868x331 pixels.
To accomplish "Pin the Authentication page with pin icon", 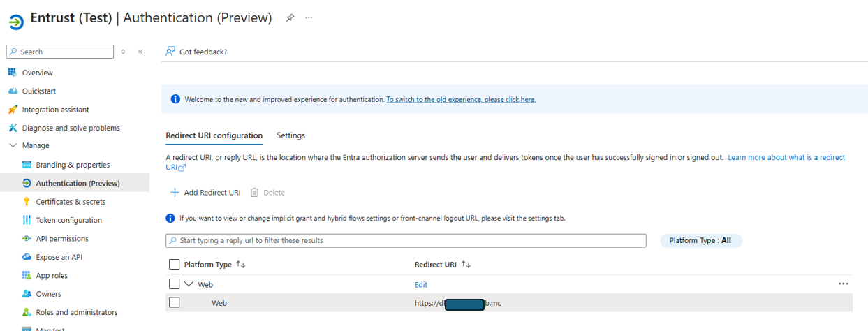I will (x=290, y=18).
